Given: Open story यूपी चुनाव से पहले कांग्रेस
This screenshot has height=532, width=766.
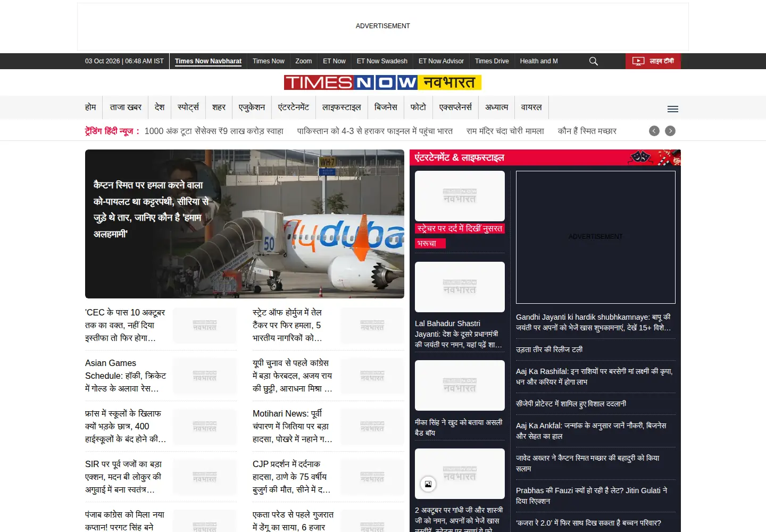Looking at the screenshot, I should (293, 376).
